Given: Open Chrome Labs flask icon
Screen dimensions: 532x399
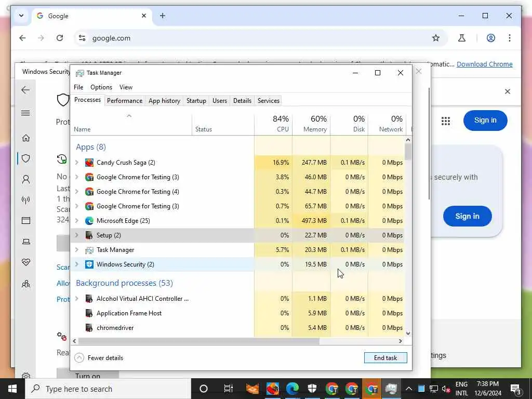Looking at the screenshot, I should (x=462, y=38).
